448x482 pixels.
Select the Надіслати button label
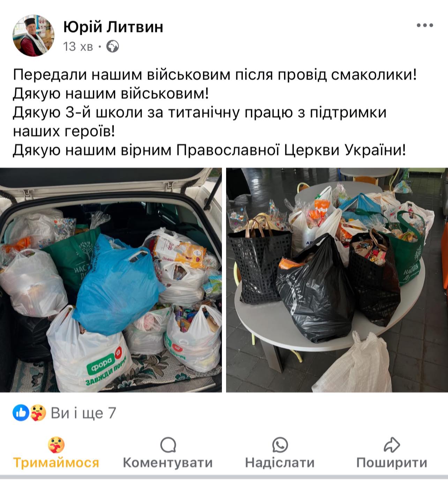click(x=280, y=462)
